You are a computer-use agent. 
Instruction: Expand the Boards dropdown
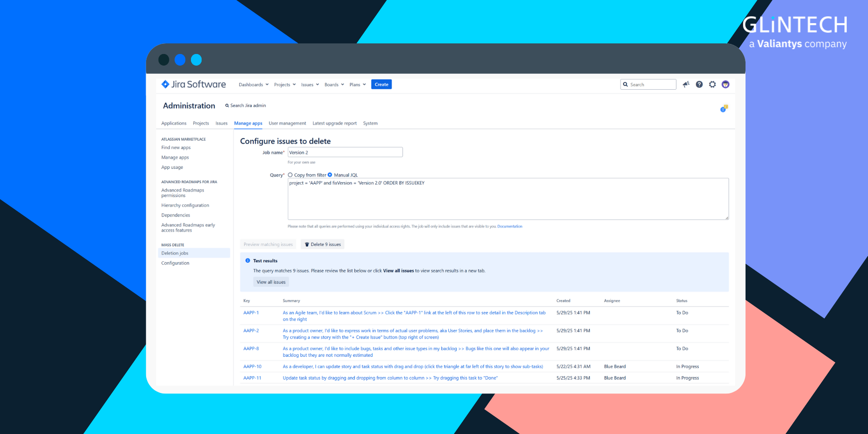coord(334,84)
